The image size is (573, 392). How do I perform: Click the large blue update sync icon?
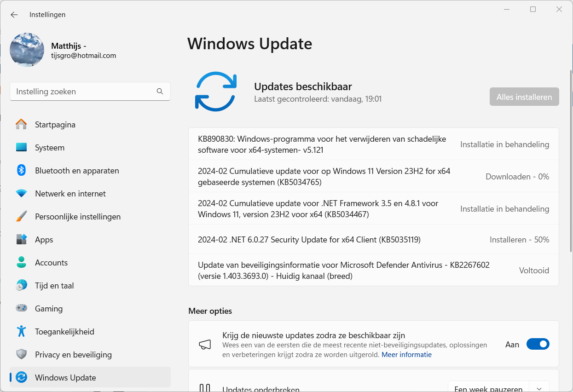pyautogui.click(x=216, y=92)
